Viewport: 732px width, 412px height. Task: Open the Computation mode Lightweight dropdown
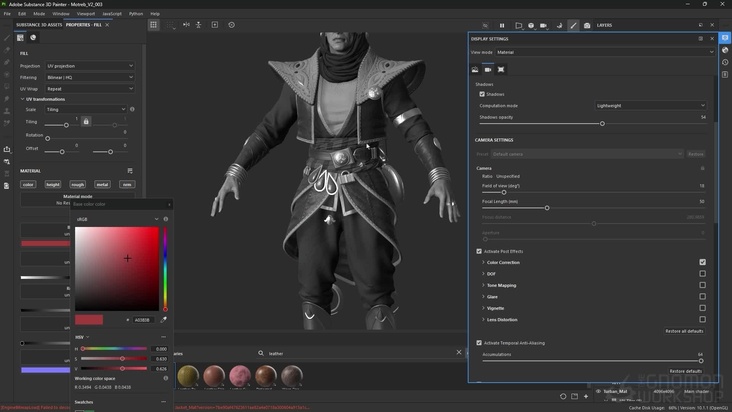(x=651, y=105)
